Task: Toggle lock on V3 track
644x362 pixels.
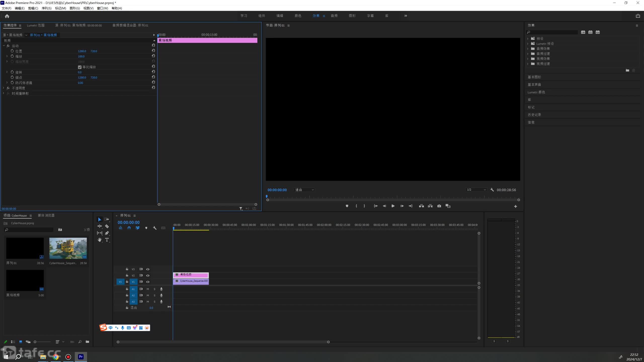Action: click(x=127, y=269)
